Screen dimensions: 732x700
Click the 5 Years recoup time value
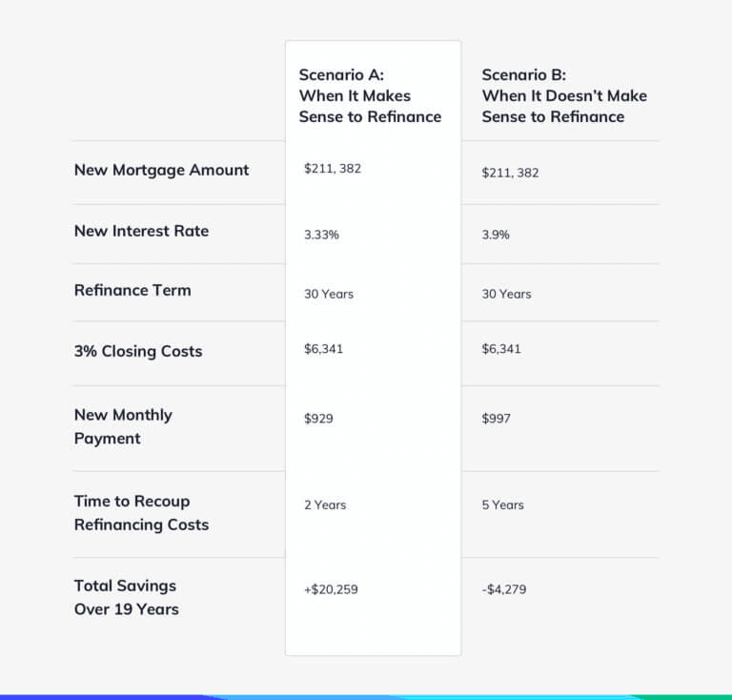[503, 504]
